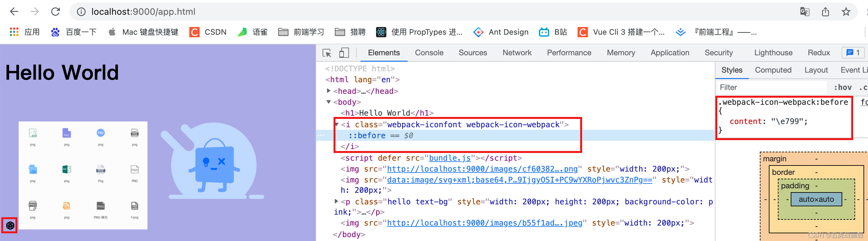
Task: Open the 百度一下 bookmark
Action: [x=74, y=32]
